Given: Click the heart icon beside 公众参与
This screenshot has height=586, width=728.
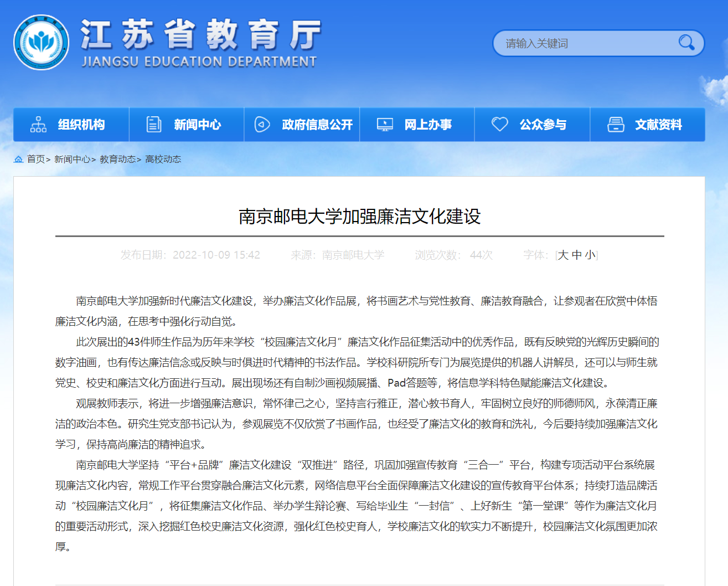Looking at the screenshot, I should [x=499, y=125].
